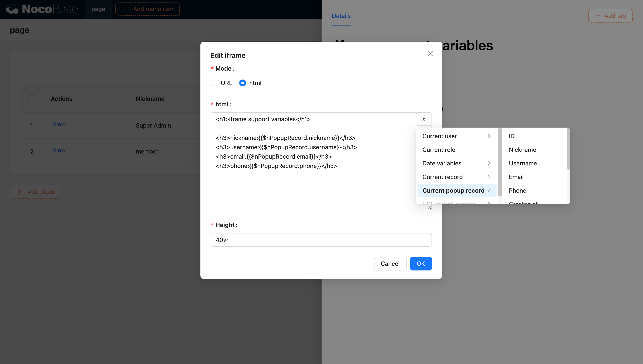Open the Details tab
The width and height of the screenshot is (643, 364).
[341, 16]
